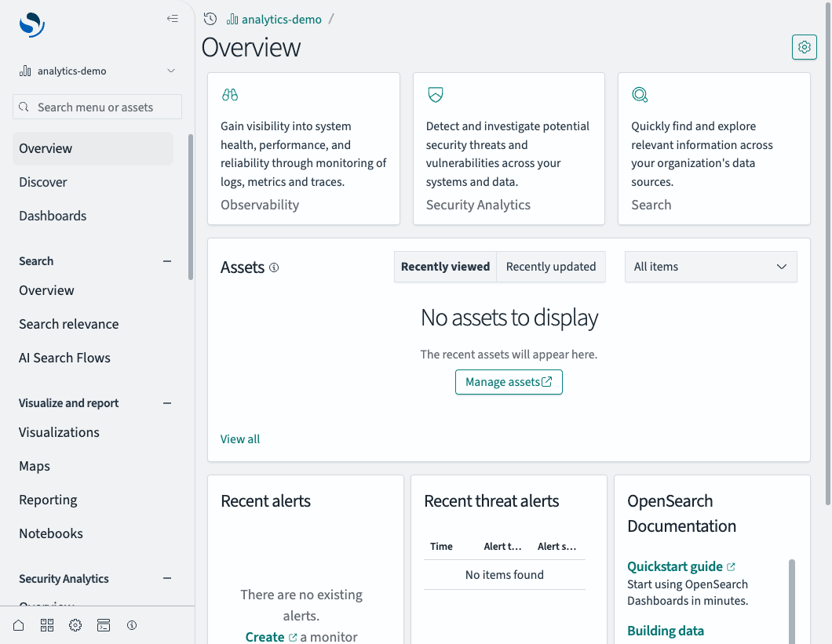832x644 pixels.
Task: Click the Alert t... column header
Action: pos(502,547)
